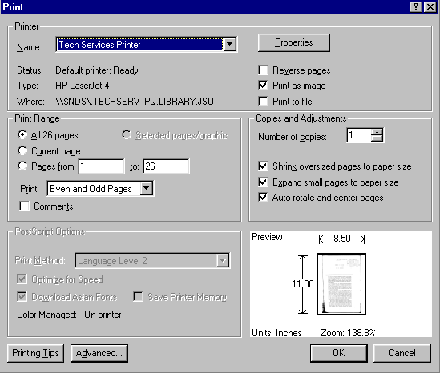Enable the Comments checkbox
The width and height of the screenshot is (440, 373).
(x=24, y=206)
